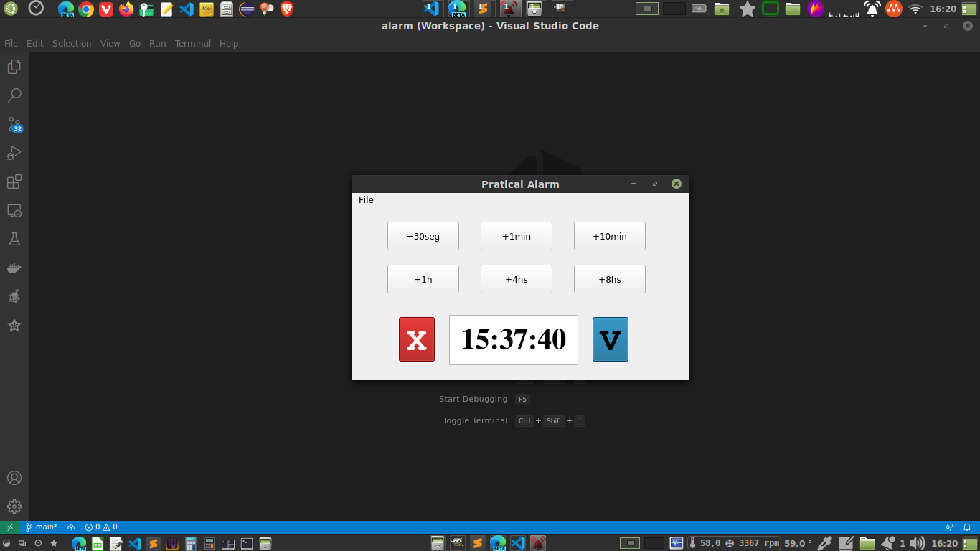Open KeePassXC from the top panel
The width and height of the screenshot is (980, 551).
[146, 9]
